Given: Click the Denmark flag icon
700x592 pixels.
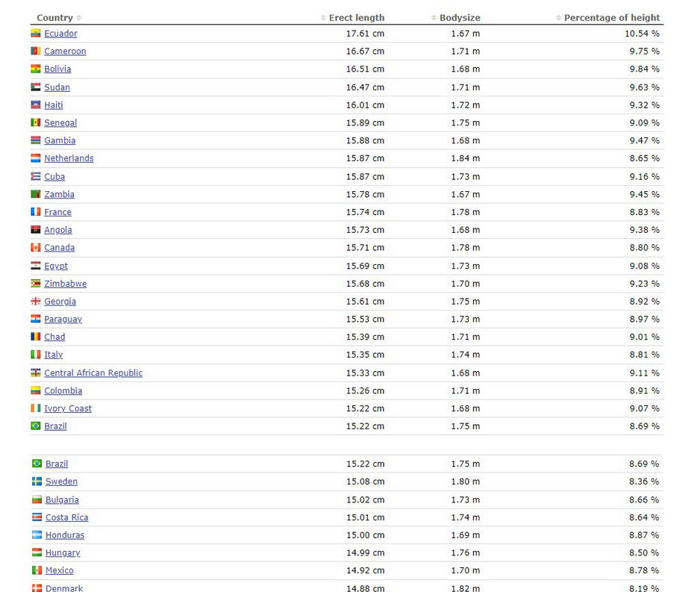Looking at the screenshot, I should click(x=37, y=588).
